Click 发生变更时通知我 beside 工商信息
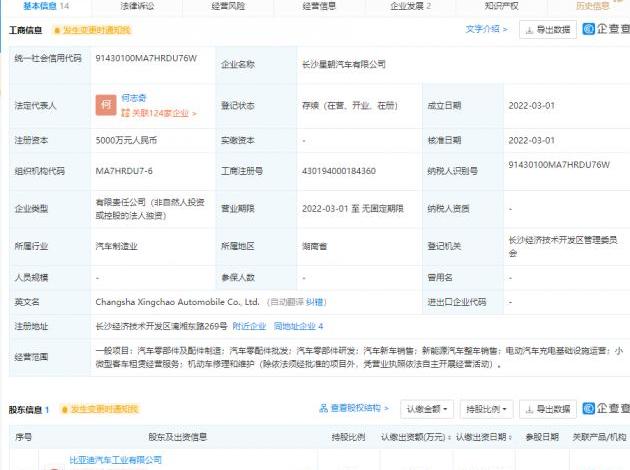The height and width of the screenshot is (470, 630). click(x=92, y=30)
